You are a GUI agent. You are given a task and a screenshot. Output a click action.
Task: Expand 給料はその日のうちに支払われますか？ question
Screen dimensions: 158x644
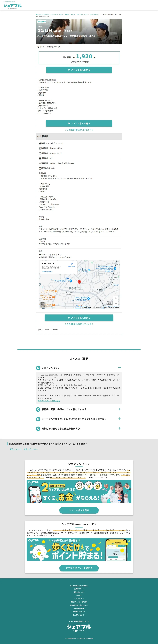79,429
